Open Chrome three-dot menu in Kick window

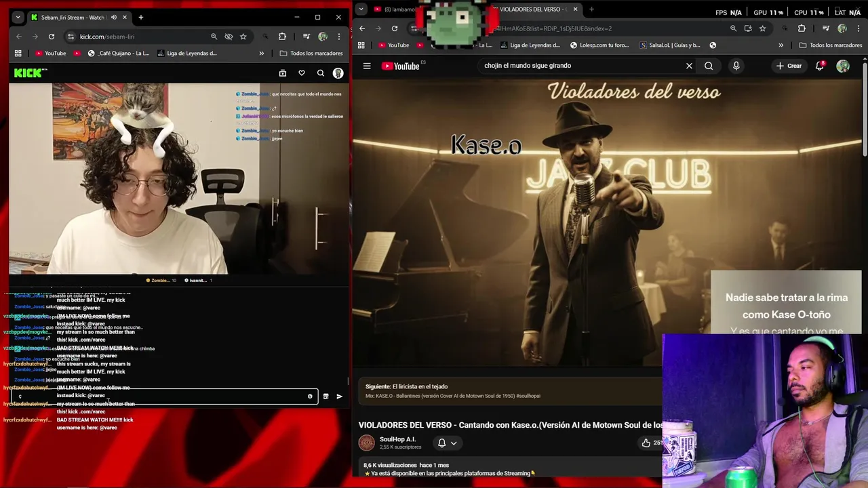pyautogui.click(x=338, y=37)
